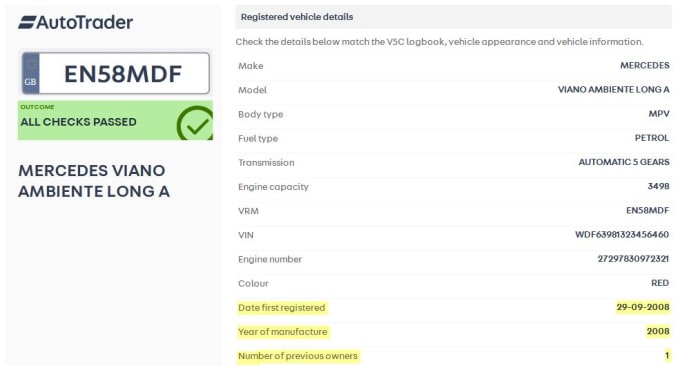Click highlighted Number of previous owners label
The image size is (680, 366).
tap(298, 356)
